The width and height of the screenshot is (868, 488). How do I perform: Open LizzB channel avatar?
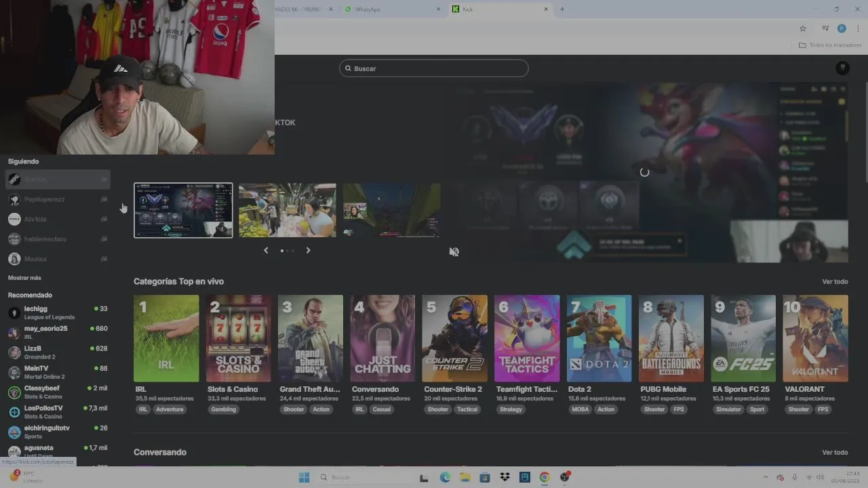click(14, 352)
